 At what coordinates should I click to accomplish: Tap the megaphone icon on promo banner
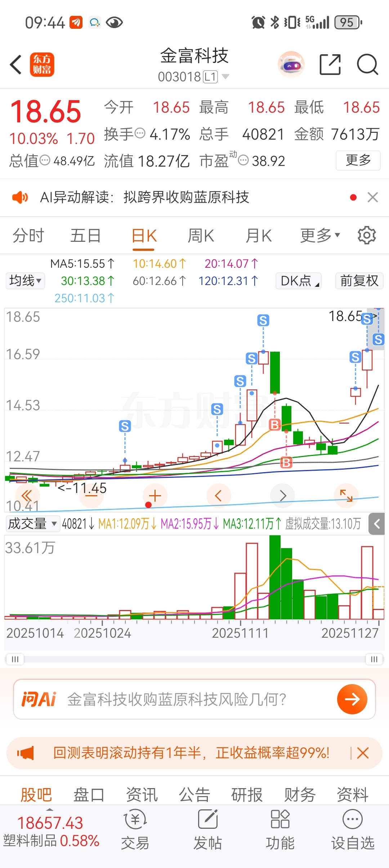click(26, 753)
